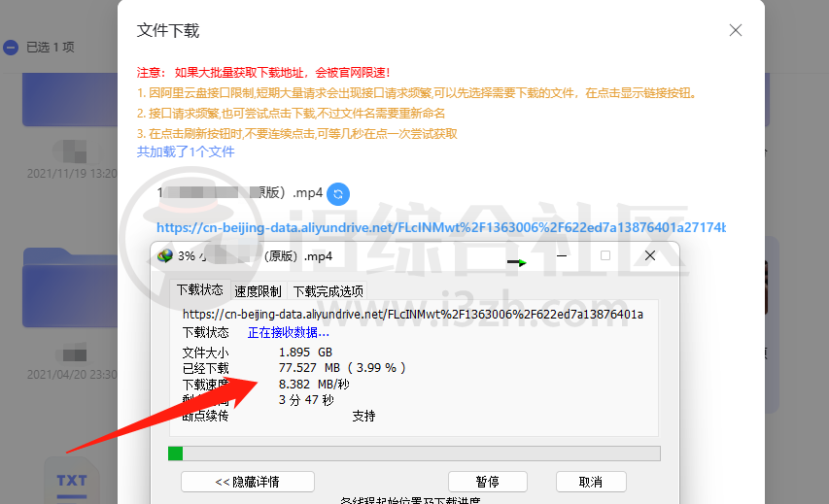Switch to the 速度限制 tab
This screenshot has height=504, width=829.
pos(258,291)
